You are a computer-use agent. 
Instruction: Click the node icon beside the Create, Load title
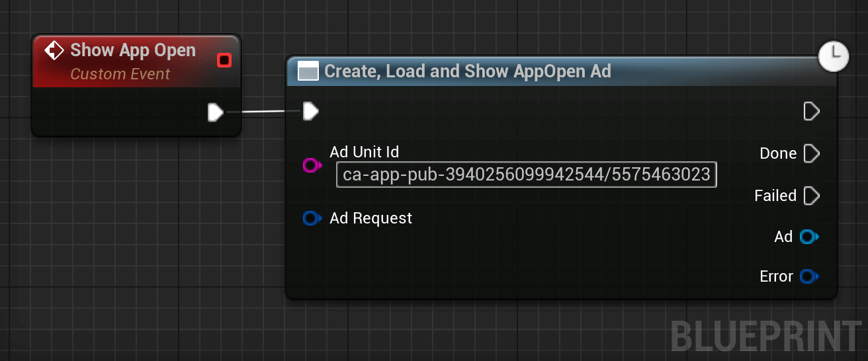click(308, 71)
